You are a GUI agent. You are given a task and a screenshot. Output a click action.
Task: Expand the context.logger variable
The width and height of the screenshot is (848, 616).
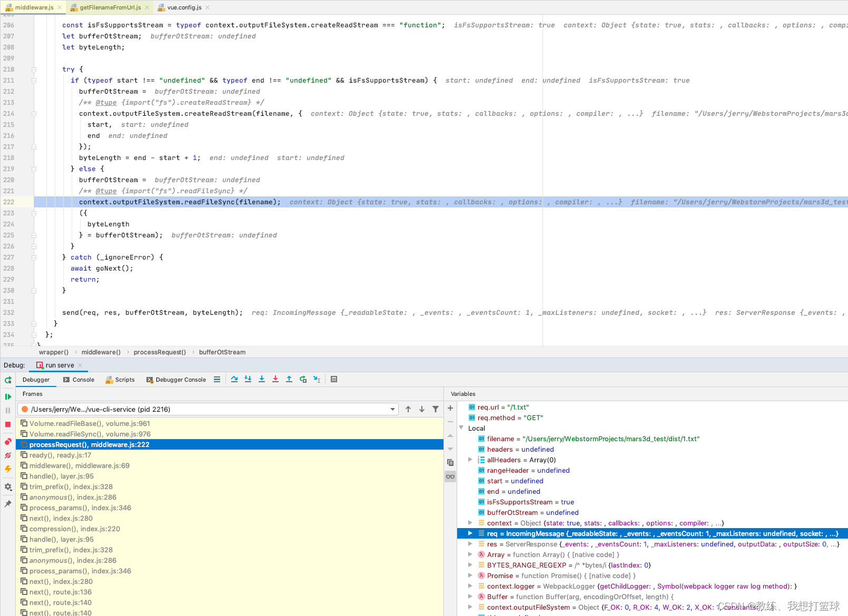coord(470,586)
